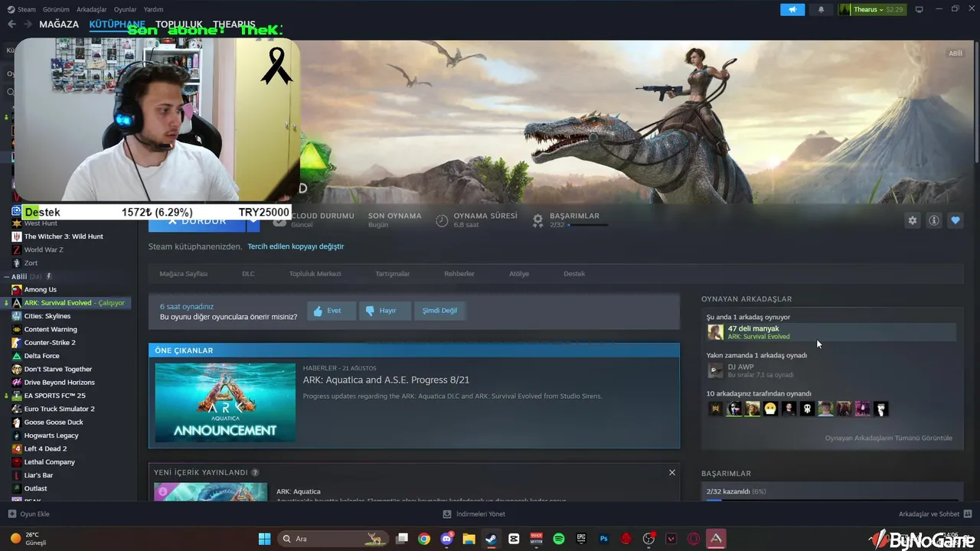The image size is (980, 551).
Task: Collapse the ABİİİ collection in sidebar
Action: click(x=6, y=276)
